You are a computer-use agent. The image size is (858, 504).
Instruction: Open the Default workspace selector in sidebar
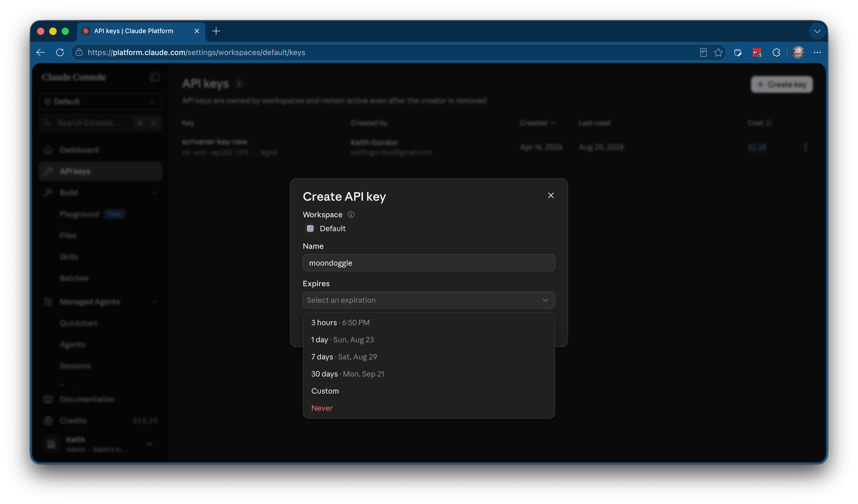[x=101, y=101]
